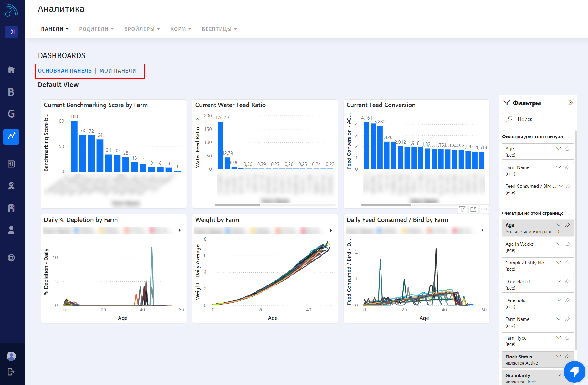Open the user profile avatar icon
Screen dimensions: 588x385
pos(11,356)
